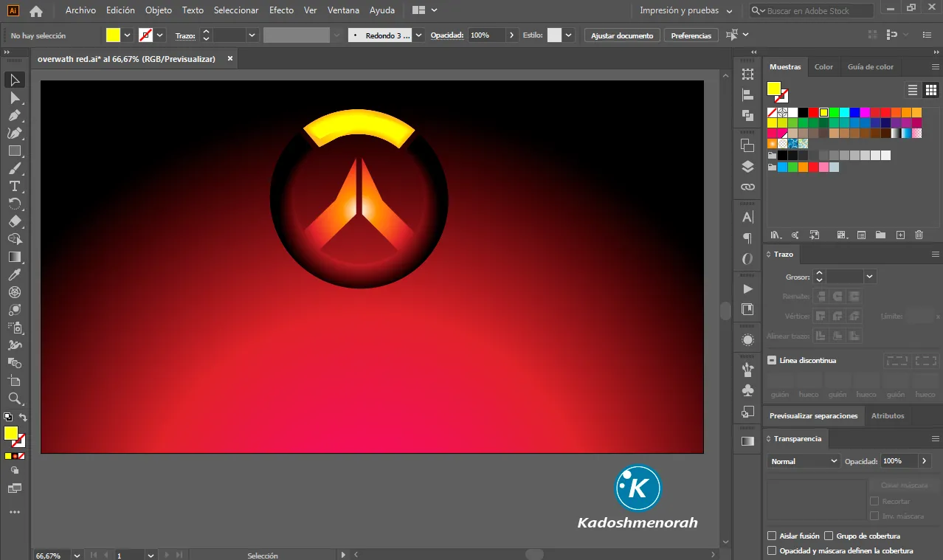Viewport: 943px width, 560px height.
Task: Open Swatch Libraries menu icon
Action: (775, 235)
